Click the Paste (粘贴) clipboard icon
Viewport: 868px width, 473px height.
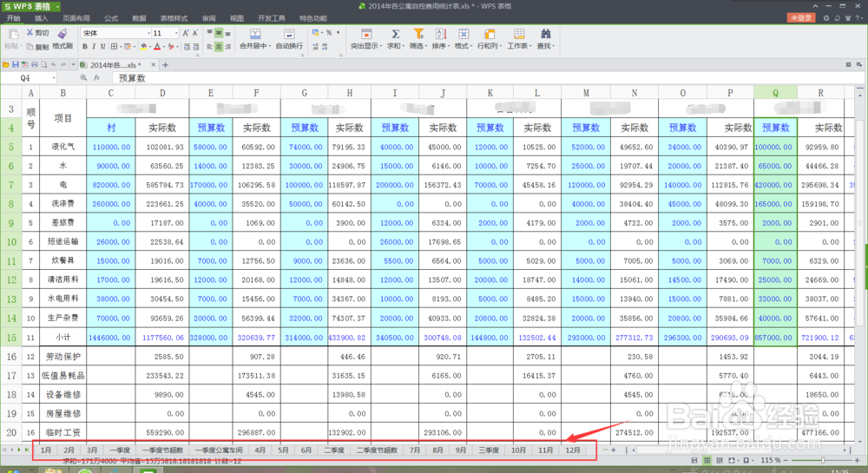[x=13, y=34]
